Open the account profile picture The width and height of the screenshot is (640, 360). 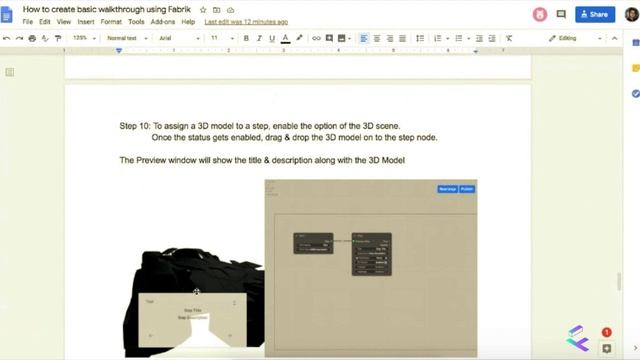pos(632,14)
